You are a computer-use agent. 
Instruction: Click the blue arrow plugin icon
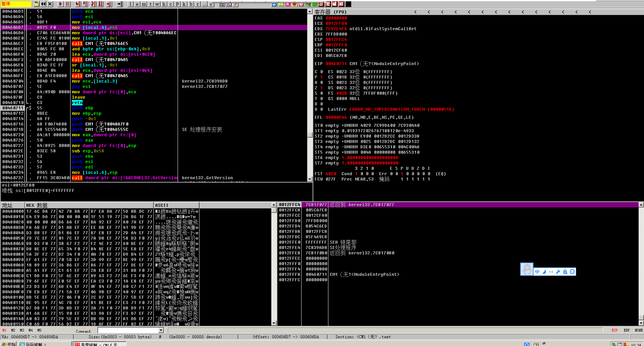click(x=274, y=4)
